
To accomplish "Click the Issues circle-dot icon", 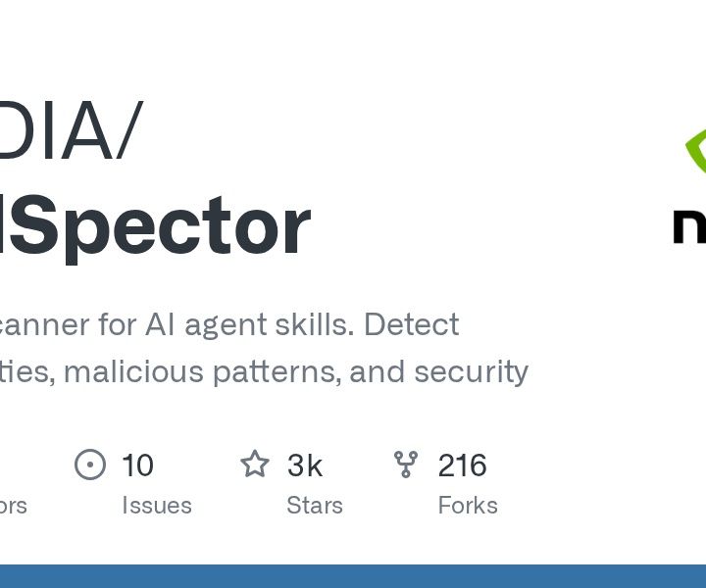I will (90, 465).
